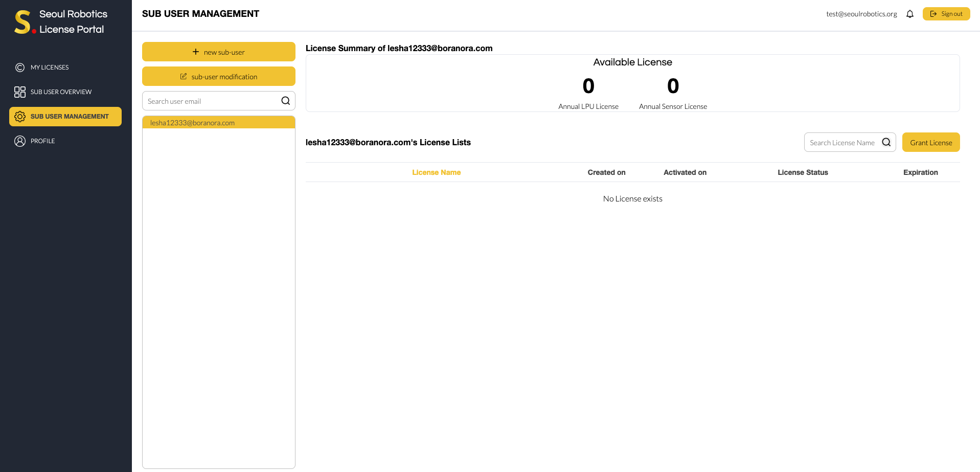Viewport: 980px width, 472px height.
Task: Click test@seoulrobotics.org account email
Action: coord(861,14)
